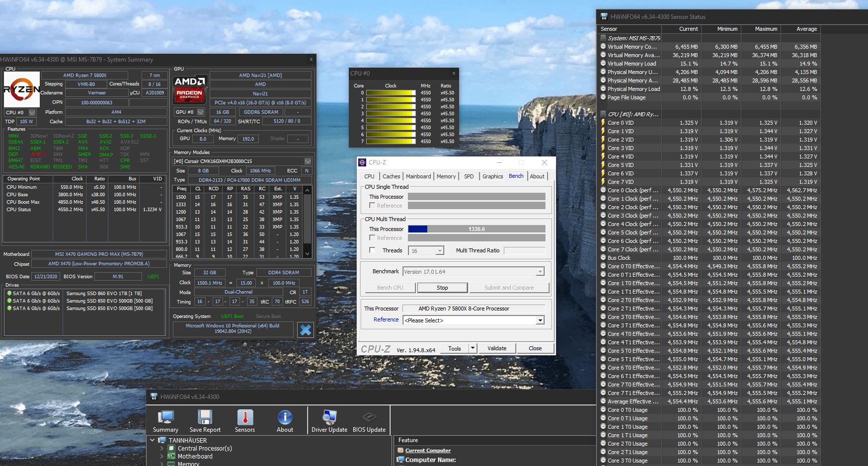The image size is (868, 466).
Task: Close the CPU #0 clock window
Action: [x=454, y=73]
